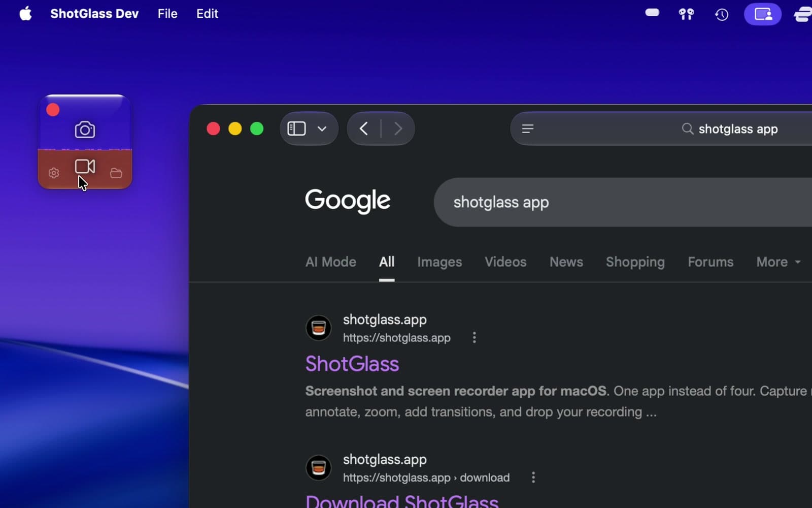Open the Apple menu
The image size is (812, 508).
coord(25,14)
